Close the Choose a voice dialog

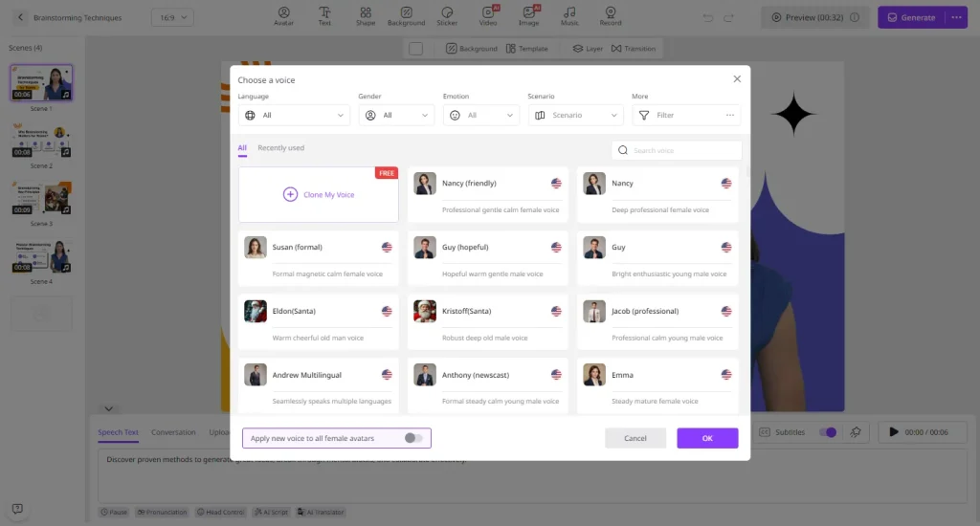coord(737,78)
